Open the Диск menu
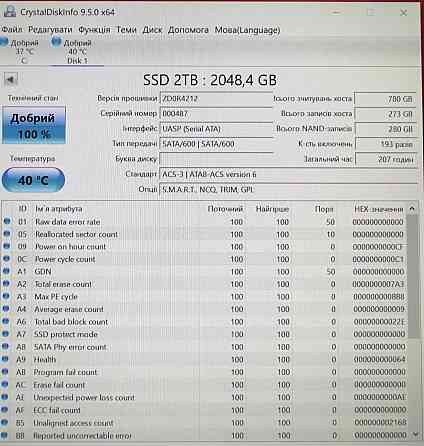Screen dimensions: 424x446 coord(152,30)
